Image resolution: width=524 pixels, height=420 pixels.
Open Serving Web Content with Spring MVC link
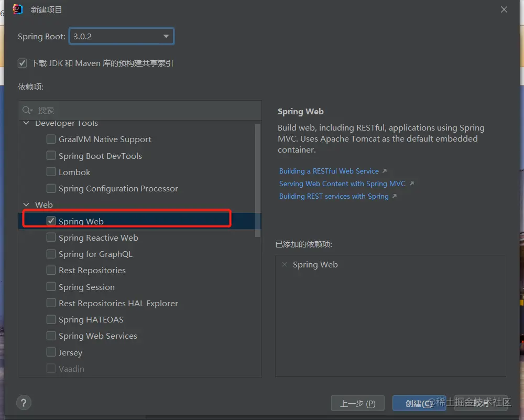[x=342, y=184]
